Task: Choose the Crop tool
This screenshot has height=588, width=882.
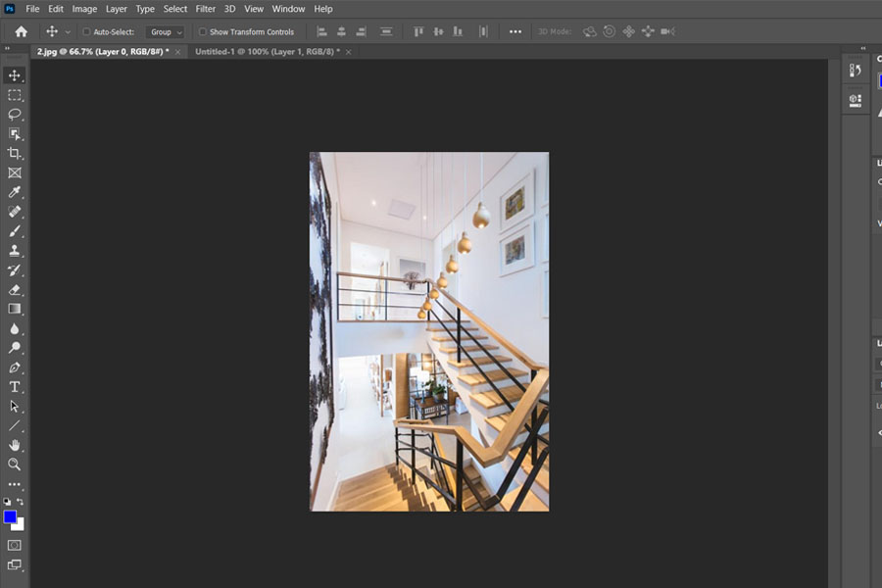Action: pos(14,153)
